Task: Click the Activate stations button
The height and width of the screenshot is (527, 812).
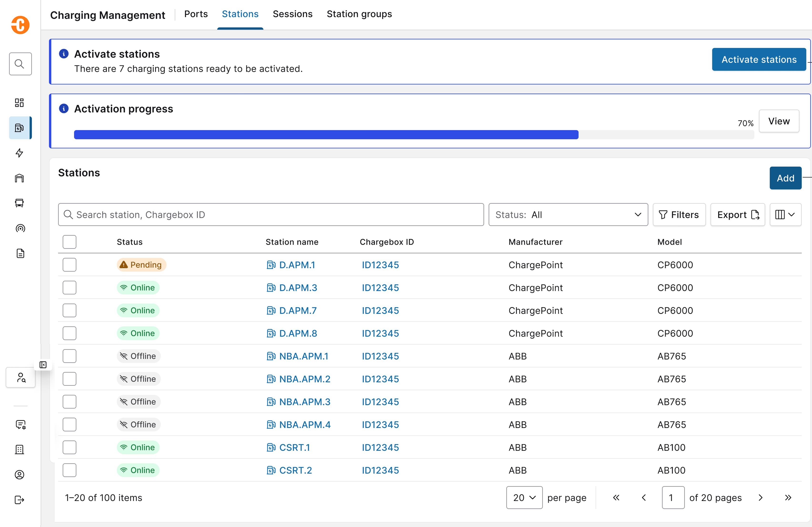Action: (759, 59)
